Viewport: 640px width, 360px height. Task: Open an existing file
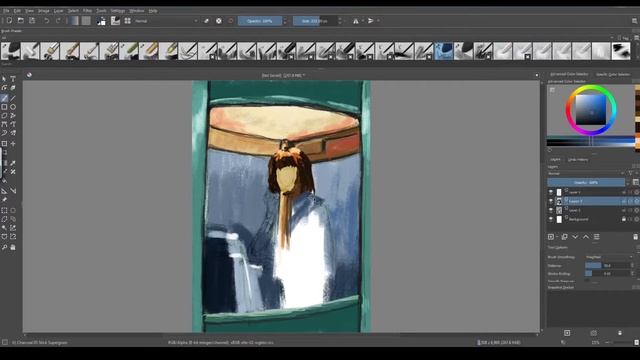(20, 21)
